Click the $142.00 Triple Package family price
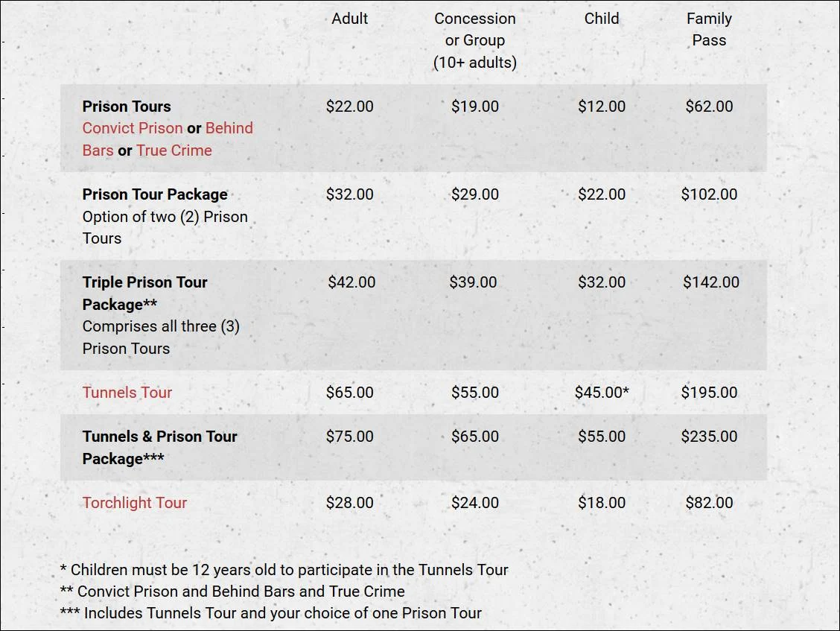 click(711, 282)
